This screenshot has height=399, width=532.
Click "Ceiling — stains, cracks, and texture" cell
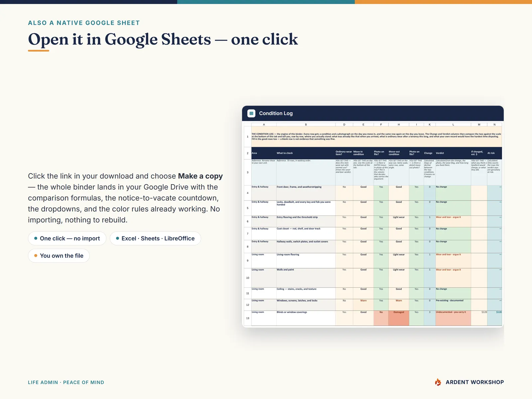pyautogui.click(x=306, y=293)
